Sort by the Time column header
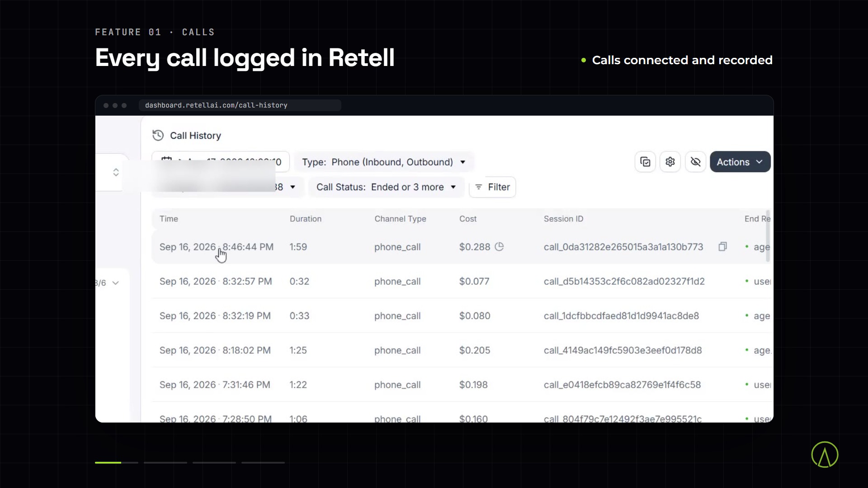The image size is (868, 488). click(169, 219)
